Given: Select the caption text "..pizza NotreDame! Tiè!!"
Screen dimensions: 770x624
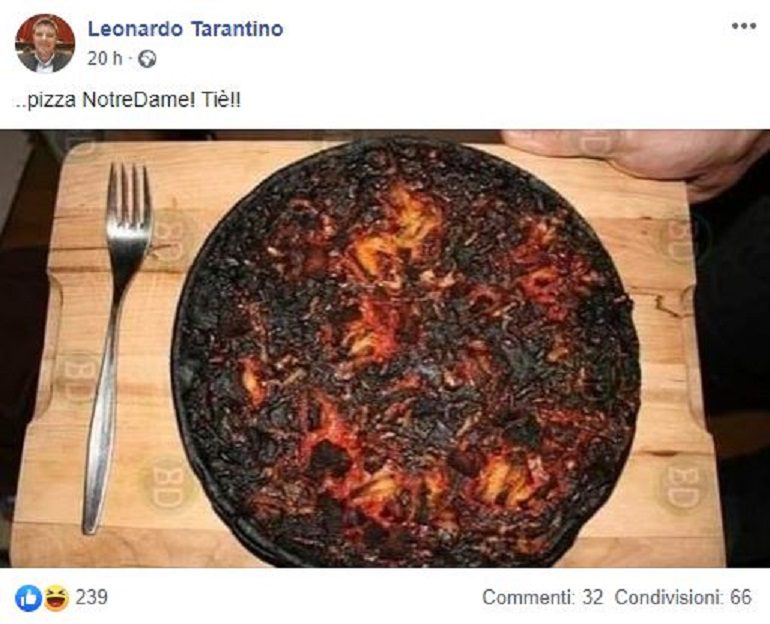Looking at the screenshot, I should coord(128,101).
